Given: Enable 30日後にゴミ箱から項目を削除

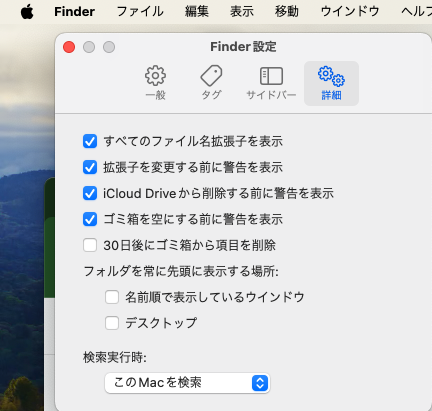Looking at the screenshot, I should 90,245.
